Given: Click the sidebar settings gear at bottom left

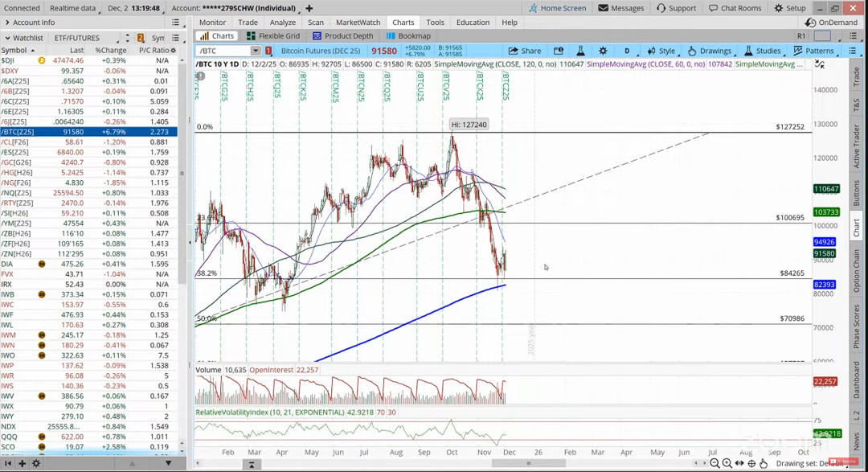Looking at the screenshot, I should click(36, 463).
